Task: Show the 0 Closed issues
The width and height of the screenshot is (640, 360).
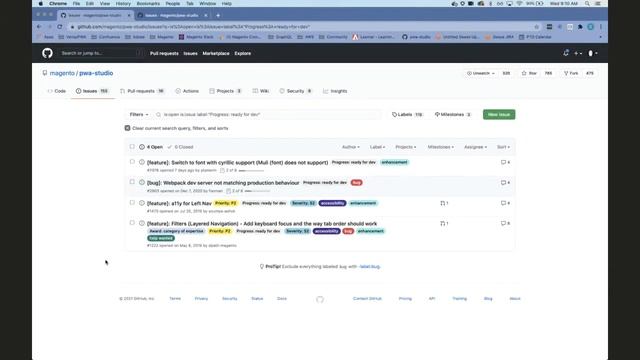Action: 180,147
